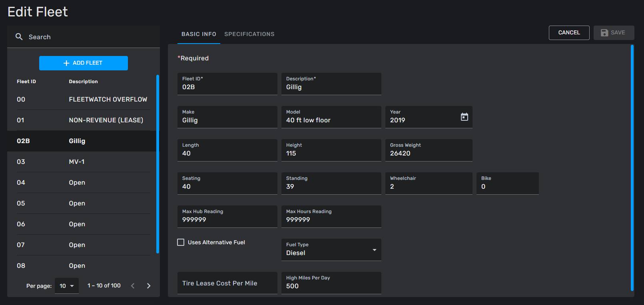Select fleet 03 MV-1 row

click(82, 162)
